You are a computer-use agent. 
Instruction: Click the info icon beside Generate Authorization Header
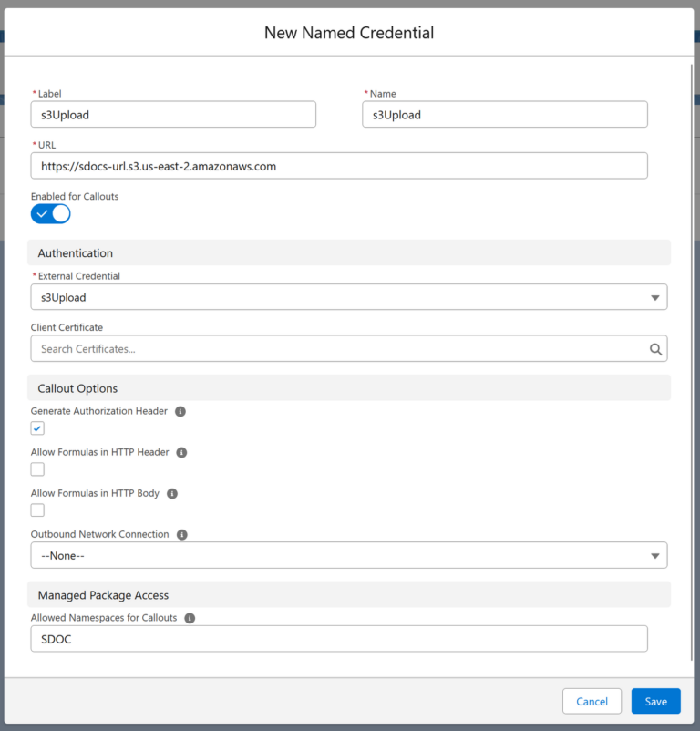click(x=180, y=411)
